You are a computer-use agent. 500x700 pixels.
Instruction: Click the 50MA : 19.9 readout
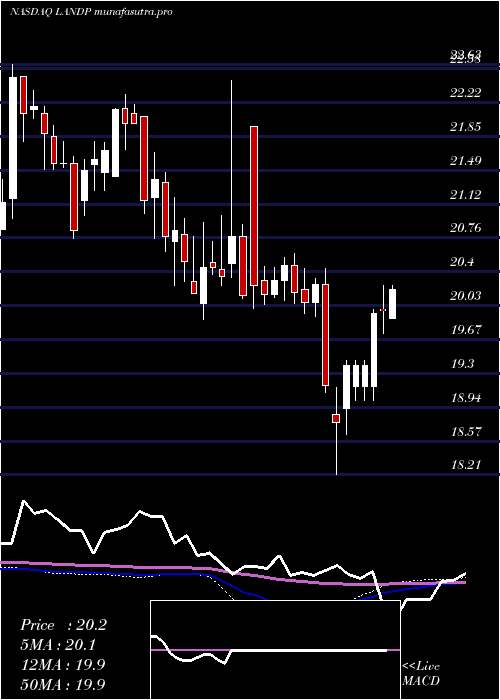[62, 684]
